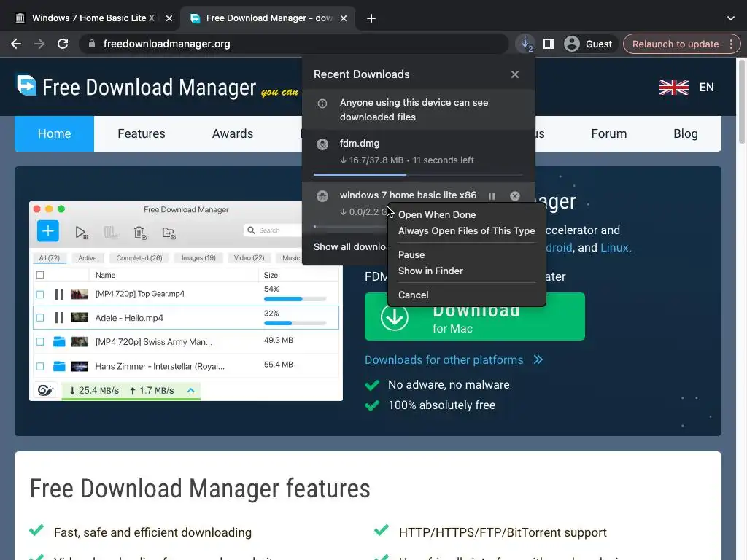Click folder icon on Swiss Army Man row

pyautogui.click(x=59, y=341)
